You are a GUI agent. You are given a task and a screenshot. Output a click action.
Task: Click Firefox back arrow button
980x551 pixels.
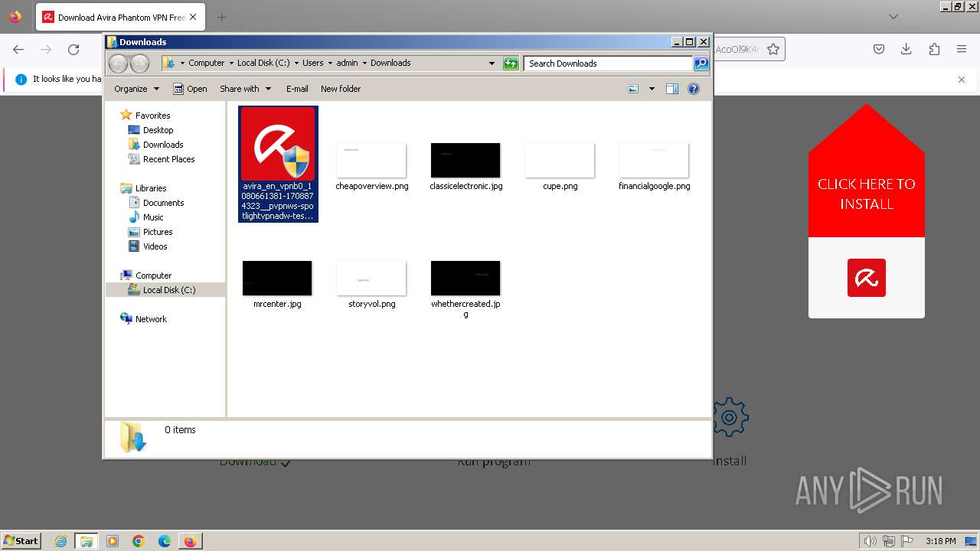18,50
